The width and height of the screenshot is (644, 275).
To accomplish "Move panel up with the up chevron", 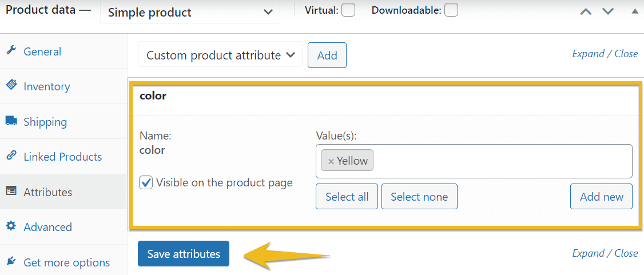I will click(x=586, y=11).
